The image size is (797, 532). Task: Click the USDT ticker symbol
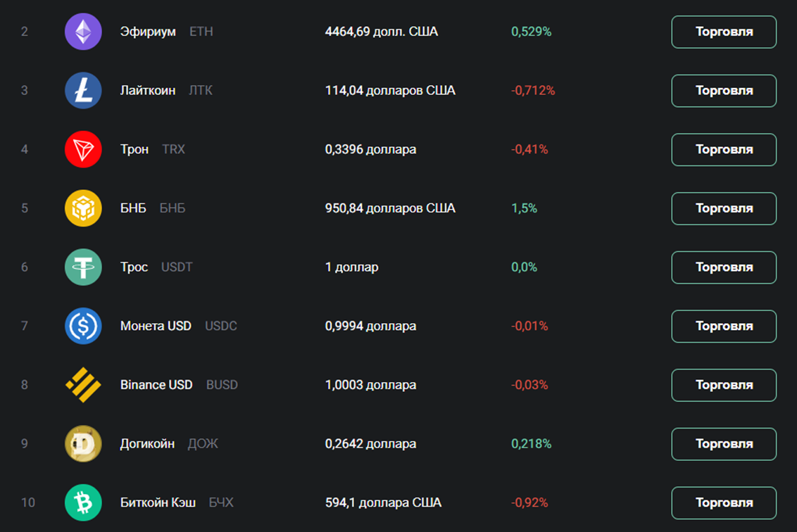point(177,267)
